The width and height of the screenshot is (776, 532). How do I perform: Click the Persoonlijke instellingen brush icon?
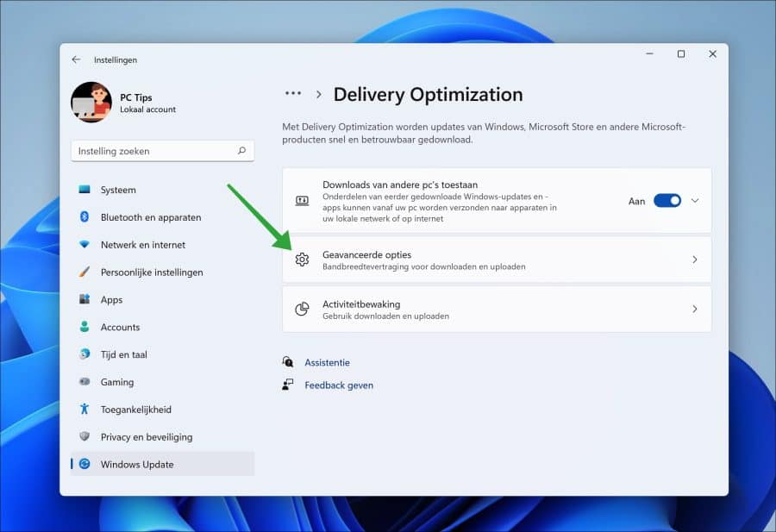point(84,272)
